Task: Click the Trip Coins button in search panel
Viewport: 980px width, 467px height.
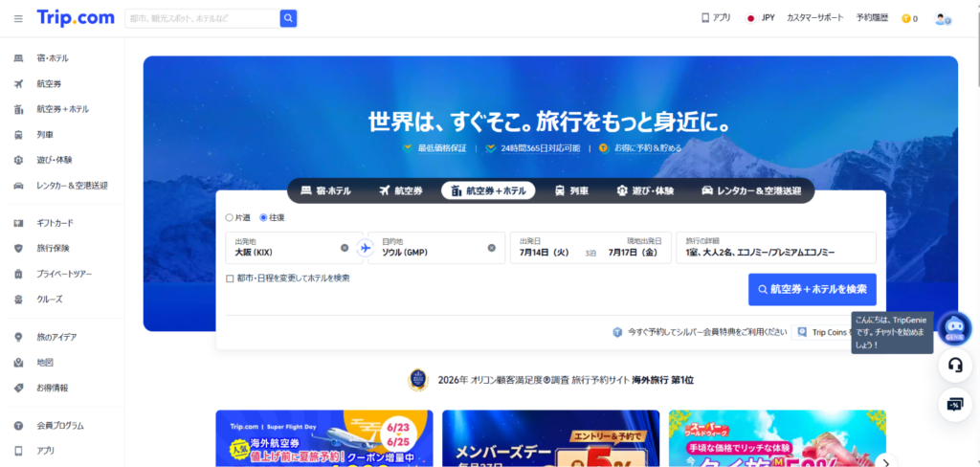Action: (x=822, y=333)
